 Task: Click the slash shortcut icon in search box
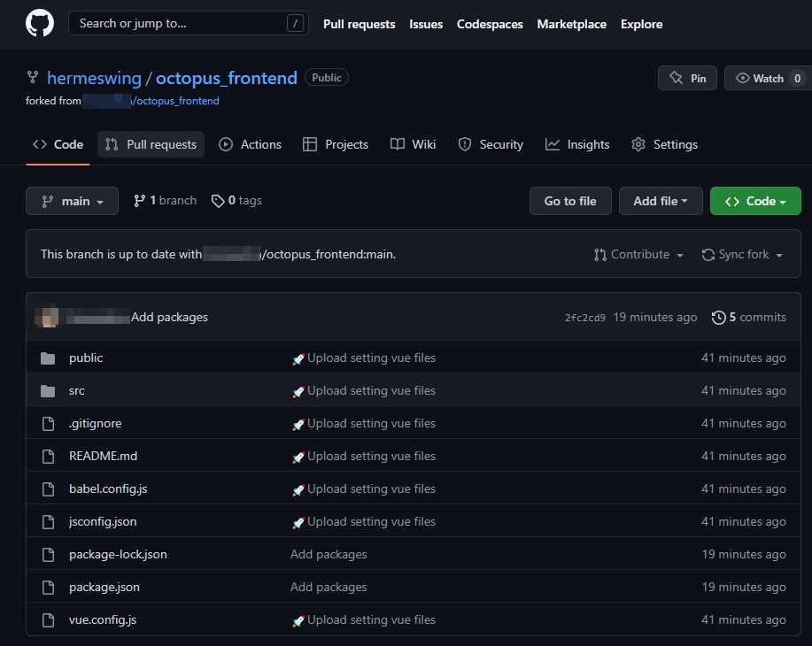click(x=295, y=23)
